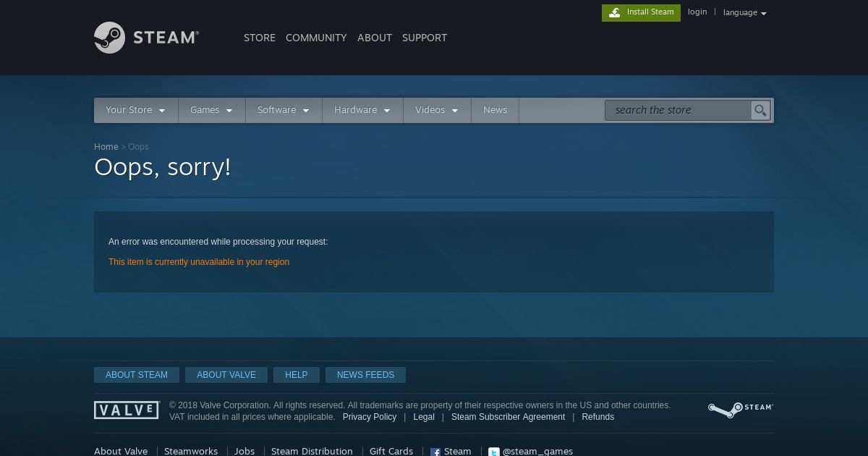This screenshot has height=456, width=868.
Task: Click the magnifier search icon button
Action: 760,110
